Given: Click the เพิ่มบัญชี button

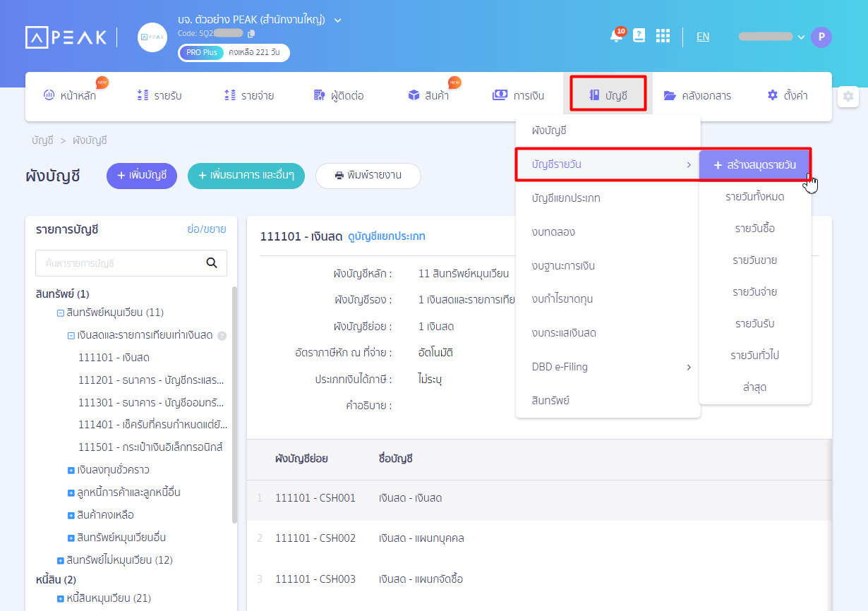Looking at the screenshot, I should [x=142, y=176].
